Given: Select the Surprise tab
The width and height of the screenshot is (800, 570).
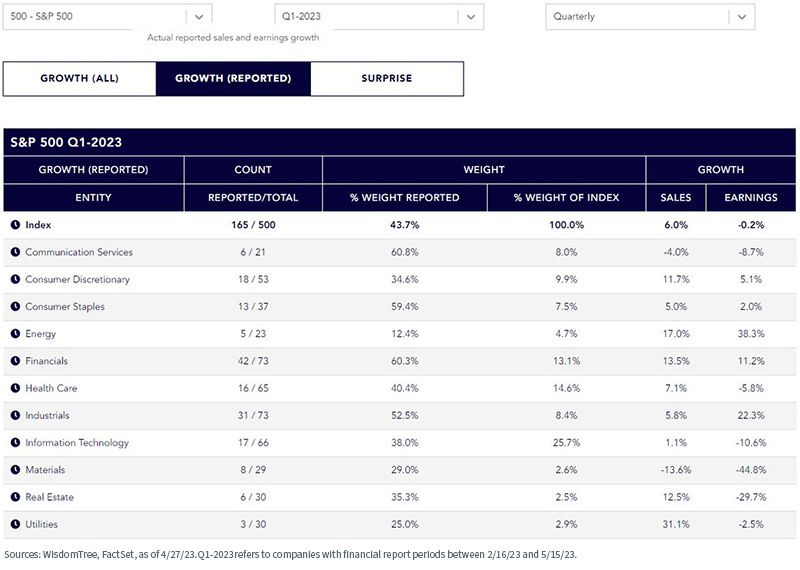Looking at the screenshot, I should click(387, 79).
